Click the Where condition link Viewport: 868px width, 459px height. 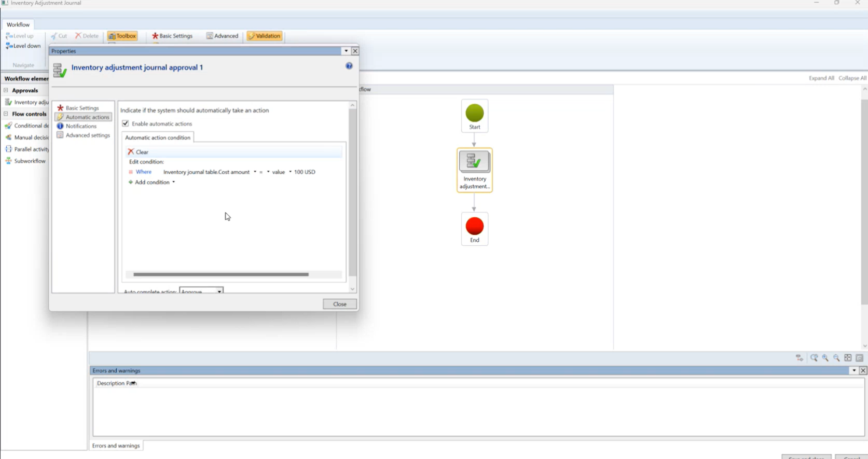pos(144,172)
